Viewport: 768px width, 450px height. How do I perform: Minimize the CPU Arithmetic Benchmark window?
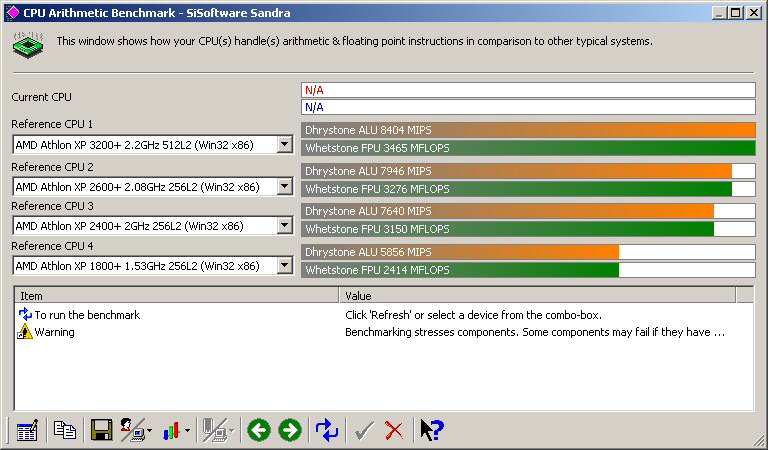719,13
